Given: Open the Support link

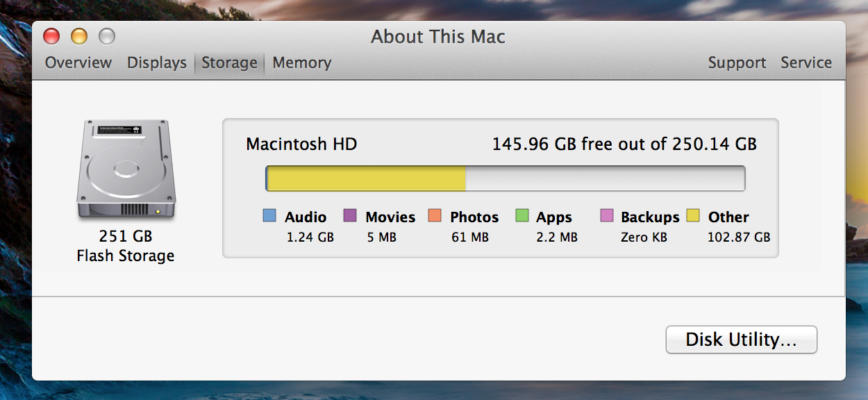Looking at the screenshot, I should click(737, 62).
